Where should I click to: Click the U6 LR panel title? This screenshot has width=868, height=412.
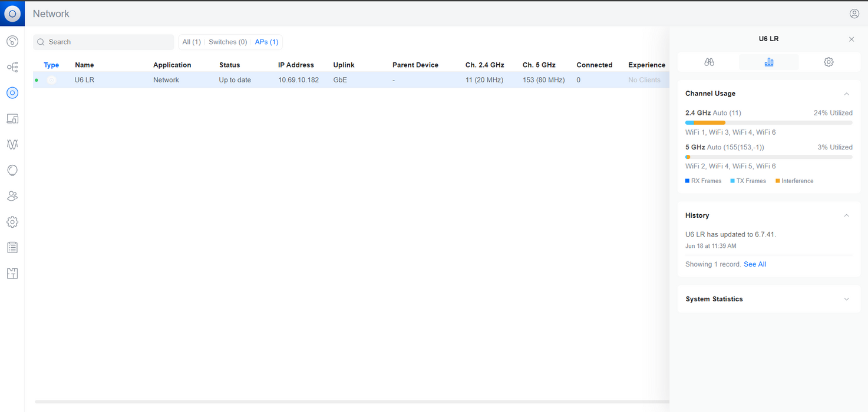[x=768, y=39]
